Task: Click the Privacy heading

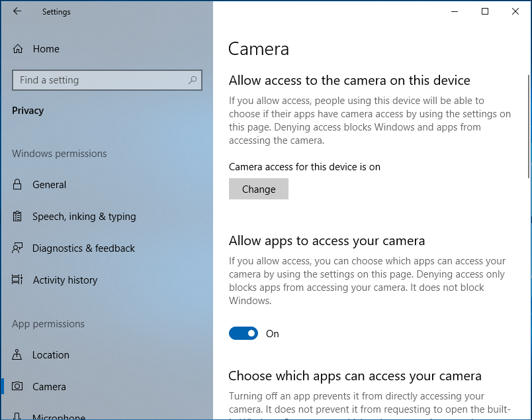Action: [x=28, y=111]
